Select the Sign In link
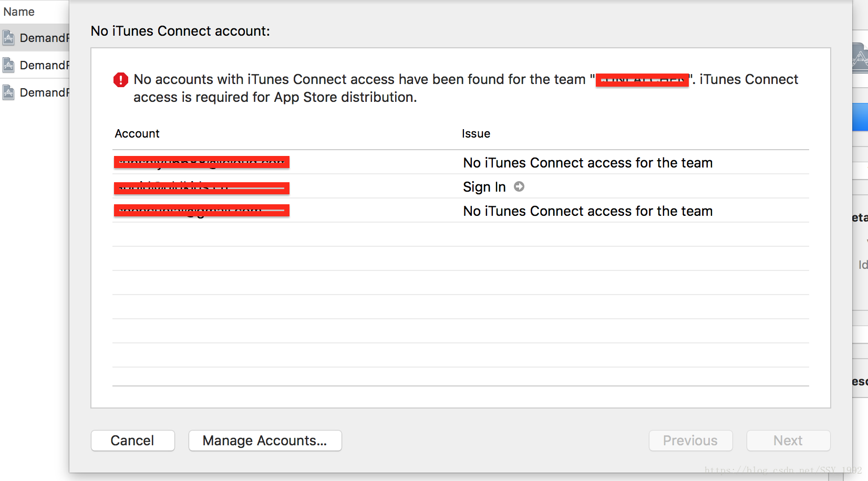This screenshot has height=481, width=868. 484,187
